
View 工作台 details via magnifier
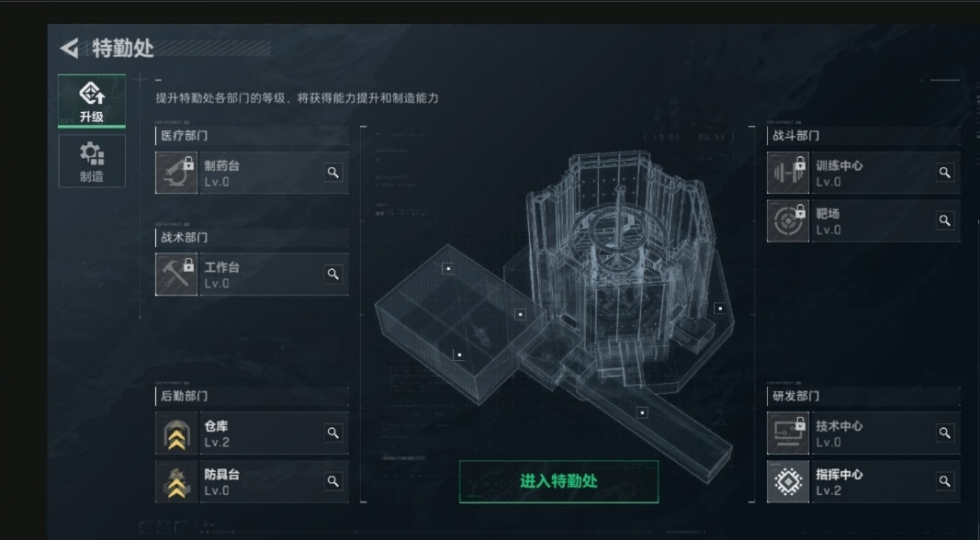(x=333, y=274)
